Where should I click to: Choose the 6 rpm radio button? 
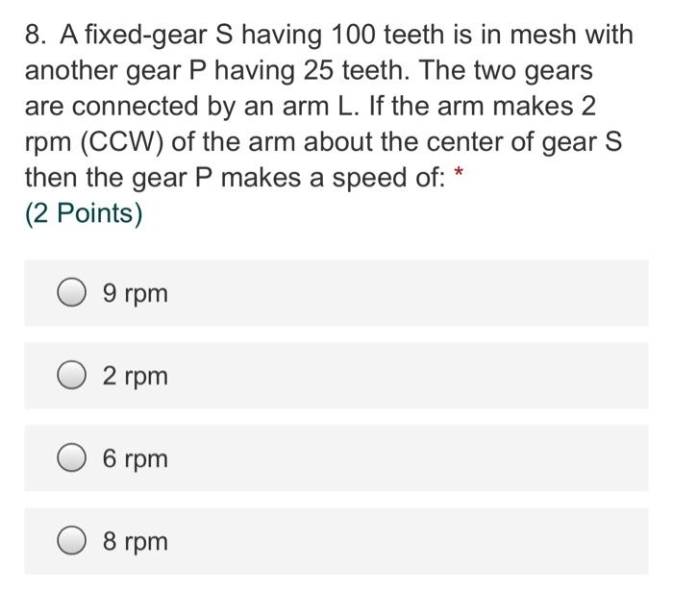tap(71, 457)
